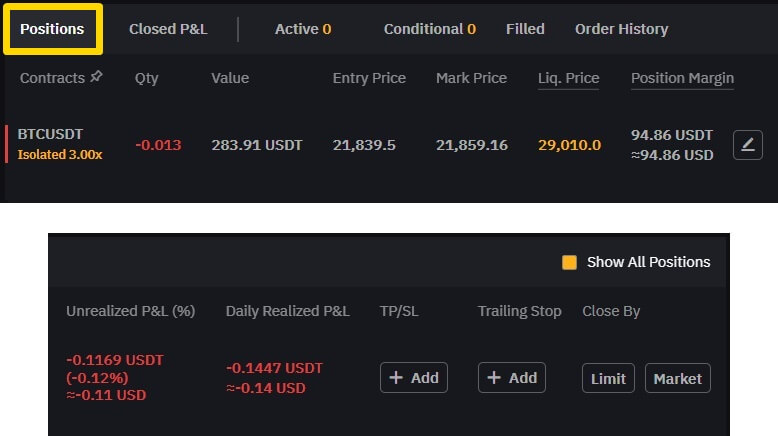778x436 pixels.
Task: Close position by Limit order
Action: tap(608, 378)
